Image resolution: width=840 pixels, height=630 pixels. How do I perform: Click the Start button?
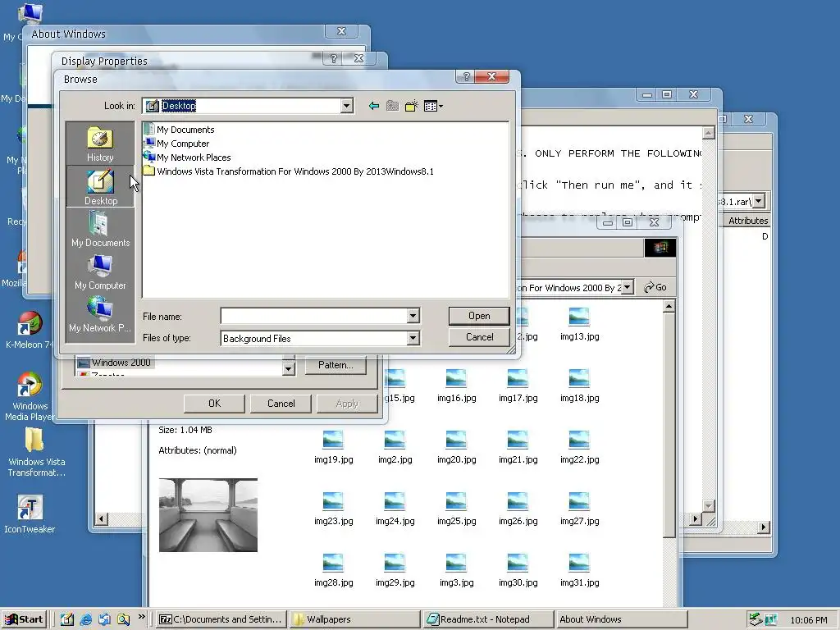[x=25, y=619]
